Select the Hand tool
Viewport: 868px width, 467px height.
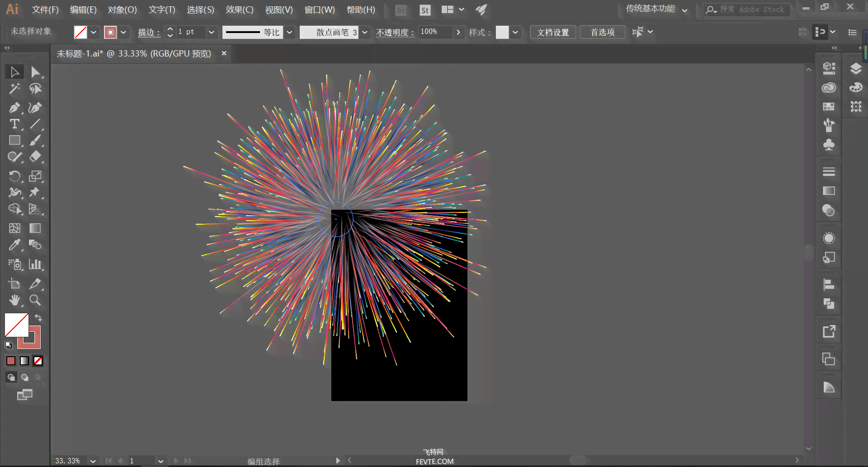pyautogui.click(x=14, y=300)
